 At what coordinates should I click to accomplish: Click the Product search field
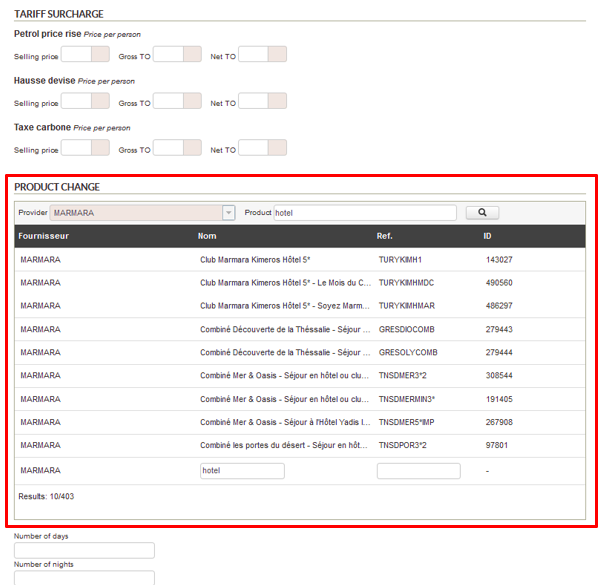point(364,212)
